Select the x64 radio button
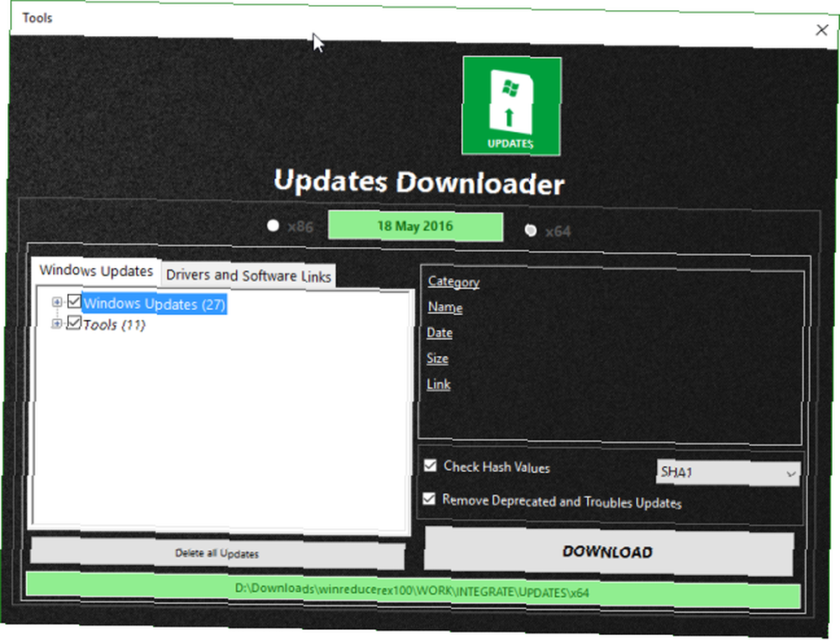 coord(530,230)
